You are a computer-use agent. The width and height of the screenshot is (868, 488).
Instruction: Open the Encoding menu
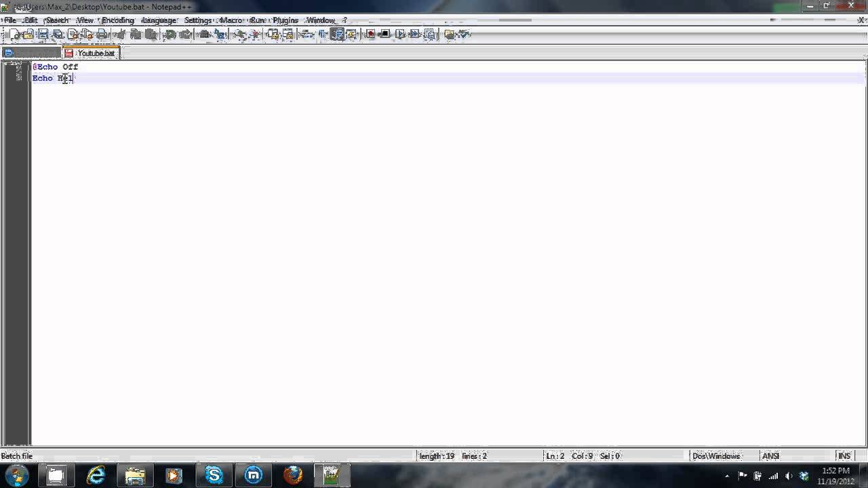pyautogui.click(x=118, y=20)
